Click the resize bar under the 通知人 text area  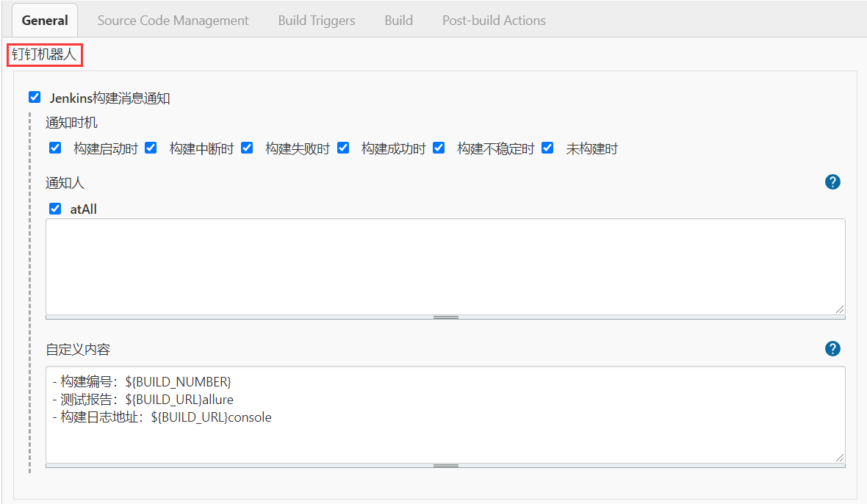[445, 317]
